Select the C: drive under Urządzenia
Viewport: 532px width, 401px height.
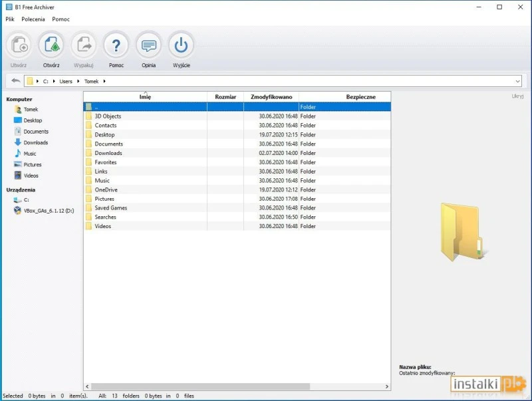point(26,200)
